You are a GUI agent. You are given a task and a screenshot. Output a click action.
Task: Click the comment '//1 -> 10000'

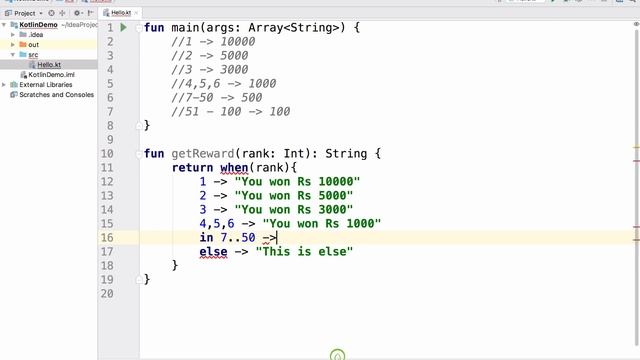point(213,42)
